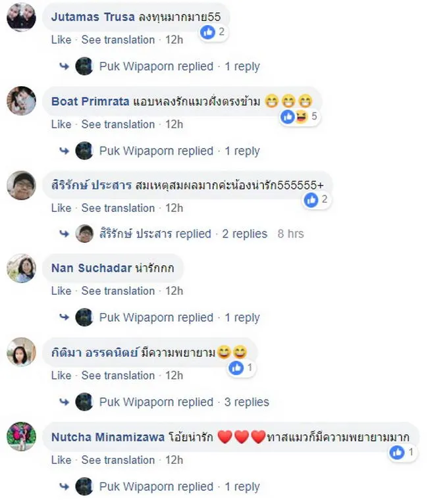Like Jutamas Trusa's comment
Image resolution: width=428 pixels, height=504 pixels.
pyautogui.click(x=61, y=40)
